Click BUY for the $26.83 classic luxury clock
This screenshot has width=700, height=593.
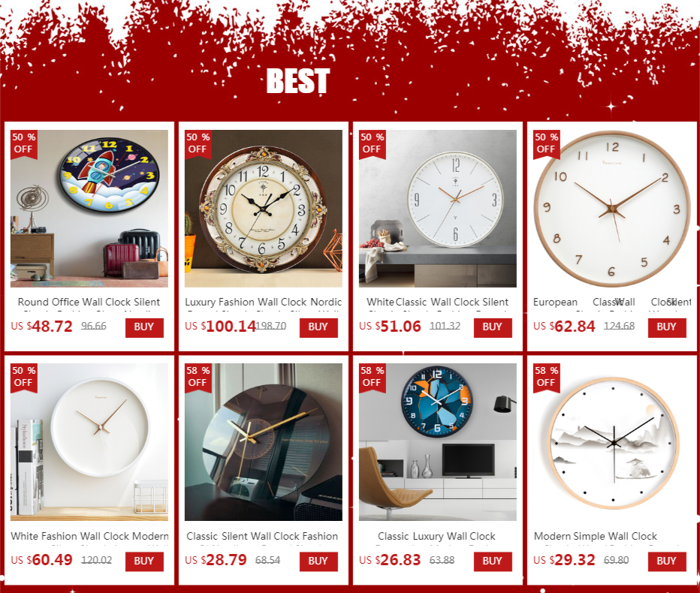pos(493,561)
